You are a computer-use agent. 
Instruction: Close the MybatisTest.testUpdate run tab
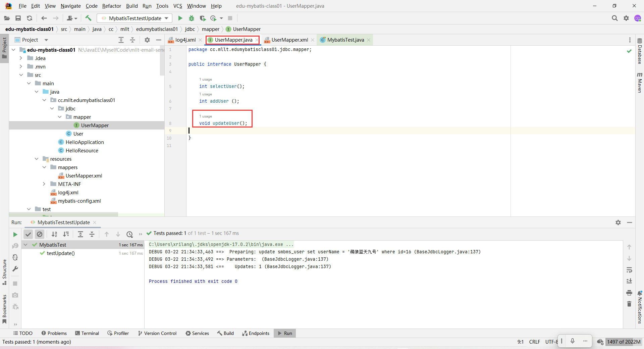[95, 222]
